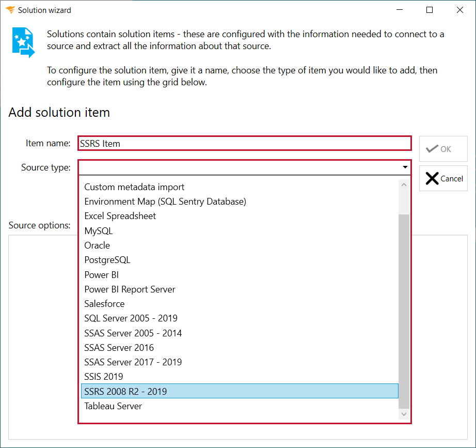
Task: Click the scrollbar down arrow in list
Action: [404, 414]
